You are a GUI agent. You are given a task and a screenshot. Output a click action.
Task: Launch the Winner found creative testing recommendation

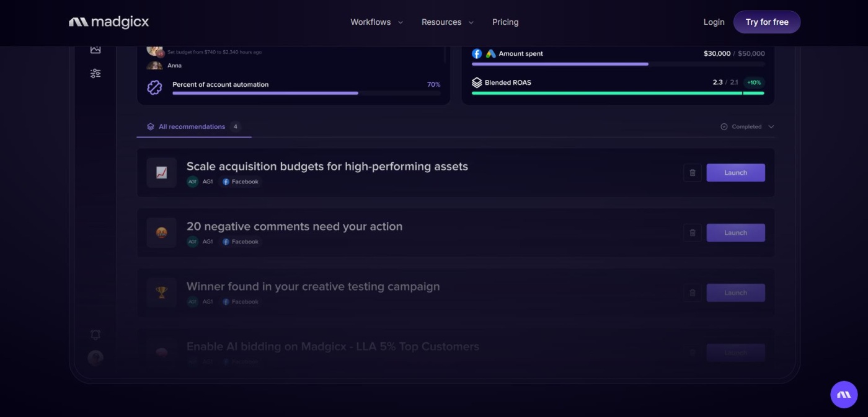point(736,293)
